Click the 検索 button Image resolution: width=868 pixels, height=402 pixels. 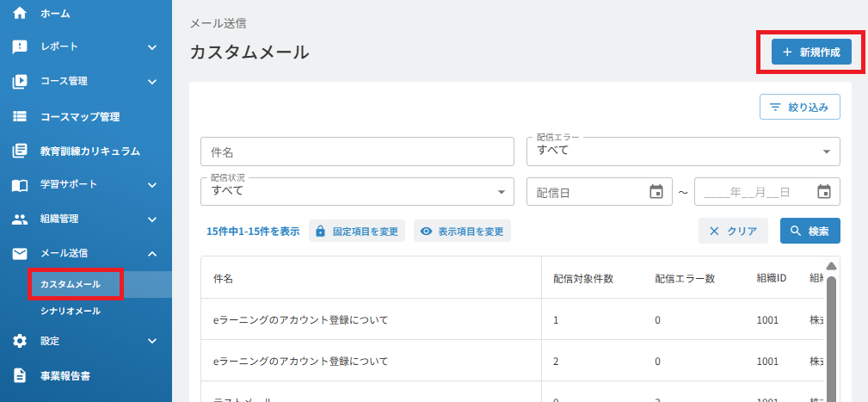pyautogui.click(x=810, y=232)
